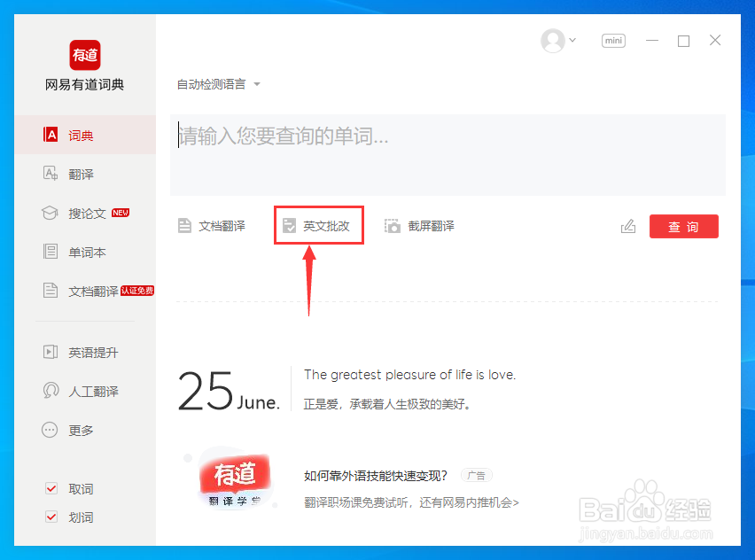Image resolution: width=755 pixels, height=560 pixels.
Task: Open the 英语提升 English improvement section
Action: (x=85, y=352)
